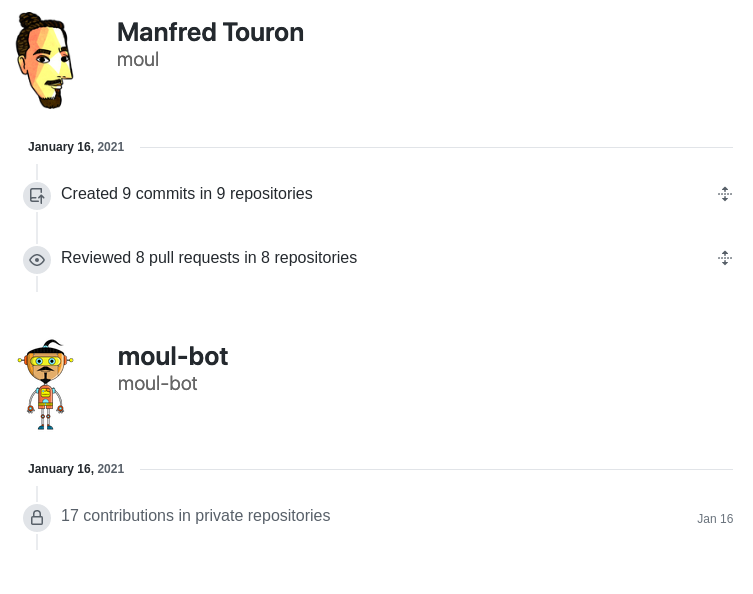Open the moul-bot robot avatar
The height and width of the screenshot is (594, 753).
pyautogui.click(x=45, y=385)
